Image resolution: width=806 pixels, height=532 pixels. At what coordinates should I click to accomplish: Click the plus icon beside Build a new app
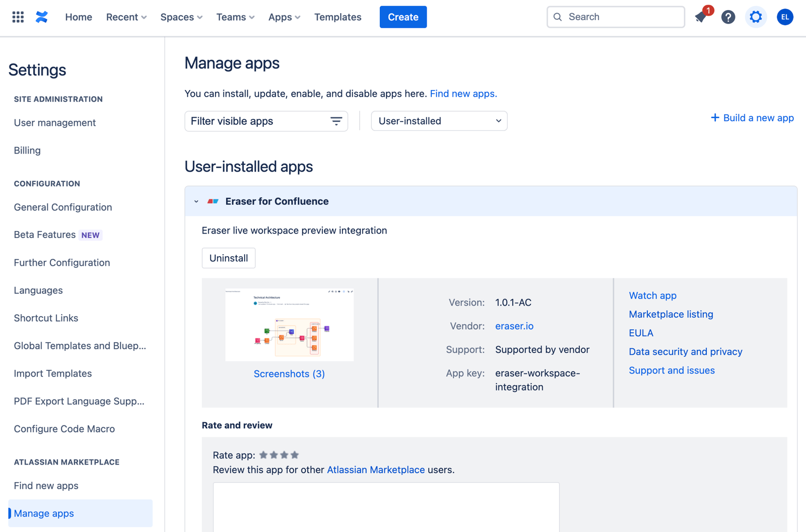pos(715,118)
